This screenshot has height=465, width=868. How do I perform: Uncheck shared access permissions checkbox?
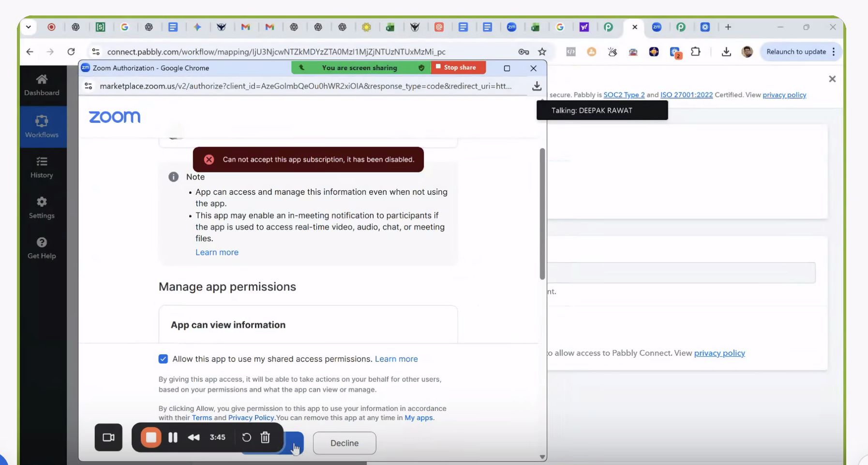163,359
